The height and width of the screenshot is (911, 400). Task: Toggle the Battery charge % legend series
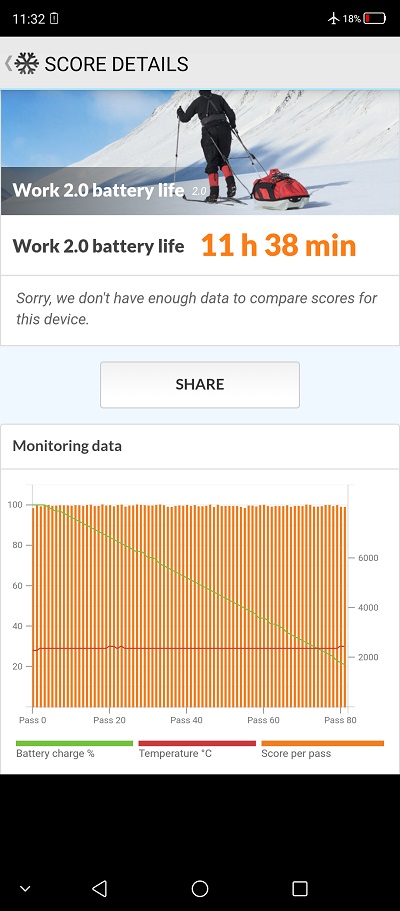pyautogui.click(x=74, y=749)
